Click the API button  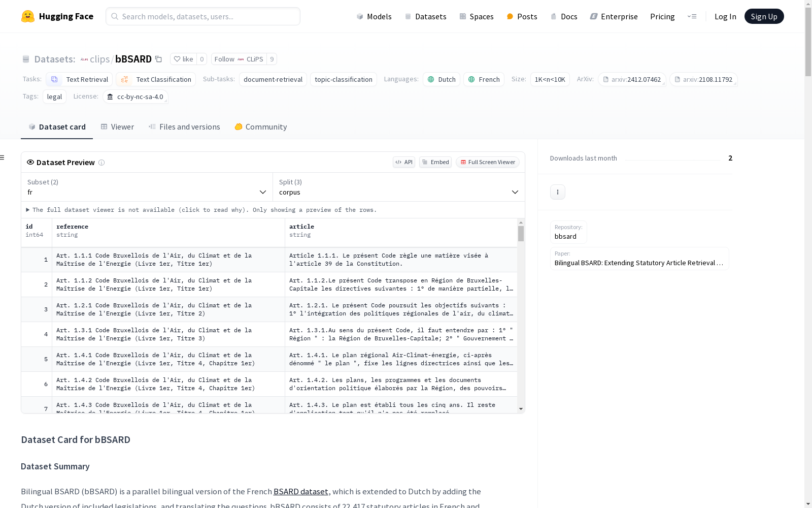(x=404, y=162)
